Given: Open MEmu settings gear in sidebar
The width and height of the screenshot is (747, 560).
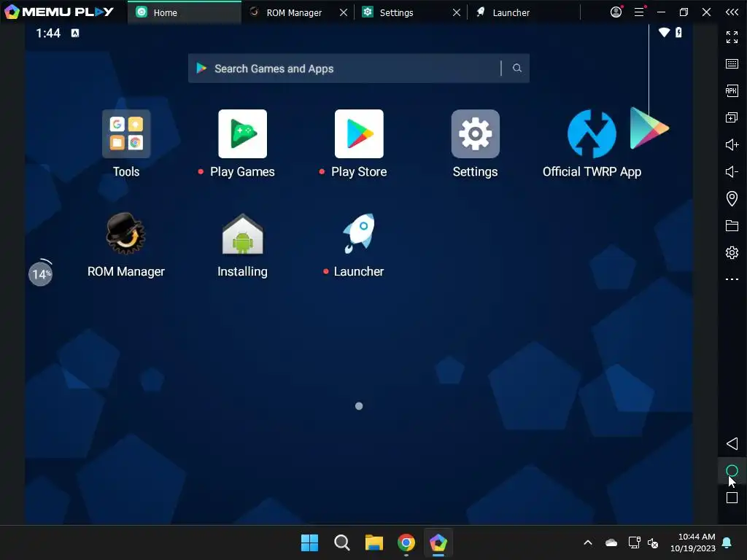Looking at the screenshot, I should tap(732, 252).
